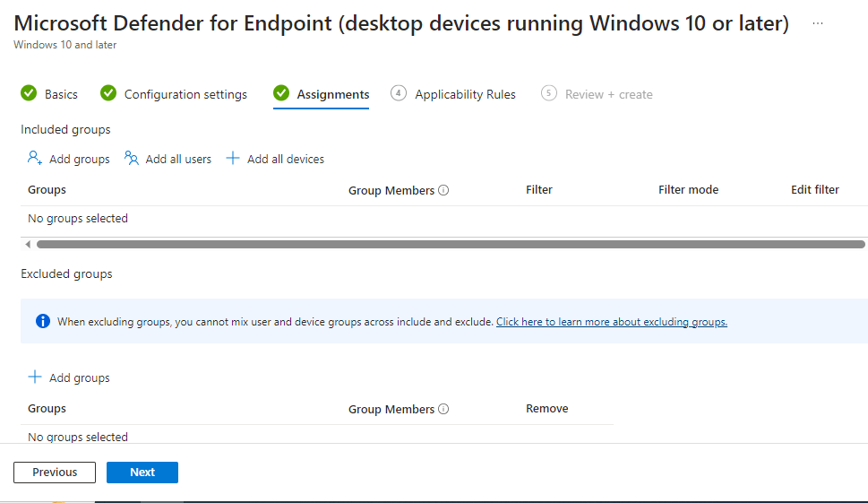Select the Assignments tab
This screenshot has width=868, height=503.
[332, 94]
